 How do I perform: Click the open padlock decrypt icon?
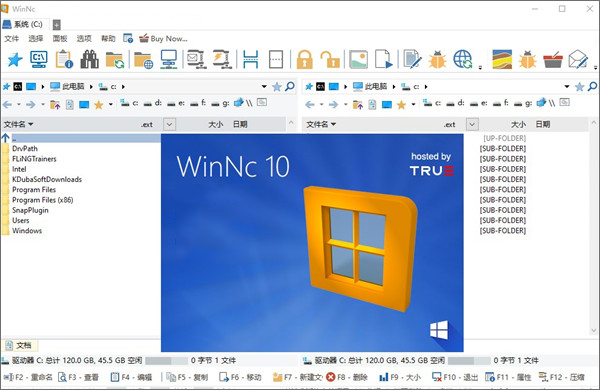(x=330, y=60)
